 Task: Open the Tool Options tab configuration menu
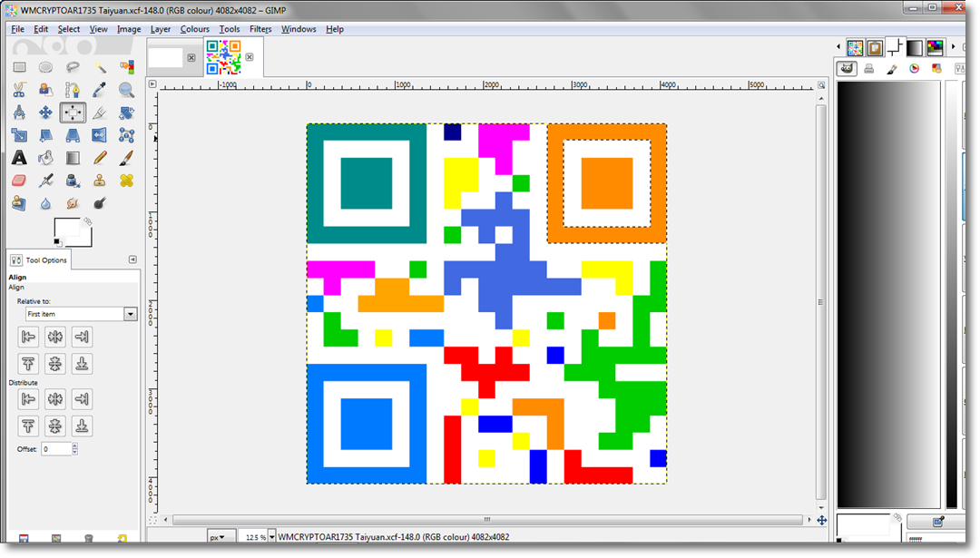click(132, 259)
